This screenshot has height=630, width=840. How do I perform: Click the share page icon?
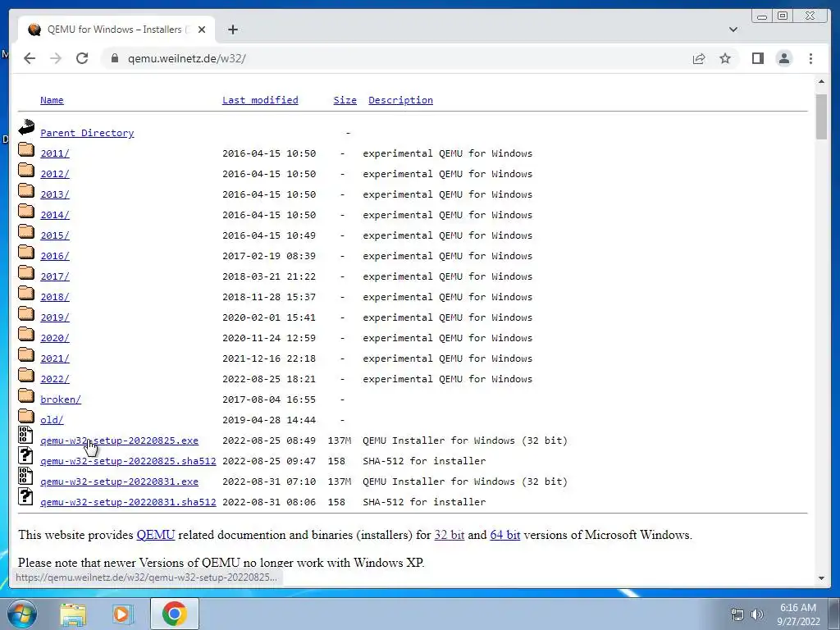tap(699, 58)
